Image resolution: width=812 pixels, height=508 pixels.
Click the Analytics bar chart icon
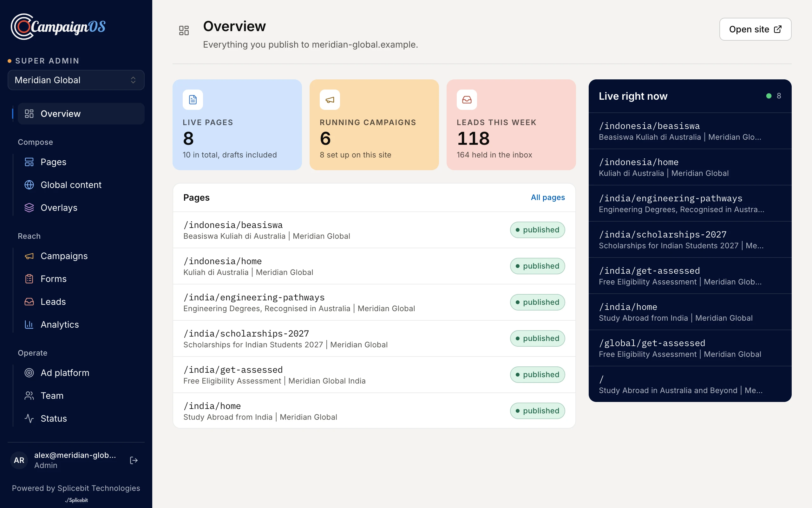29,324
